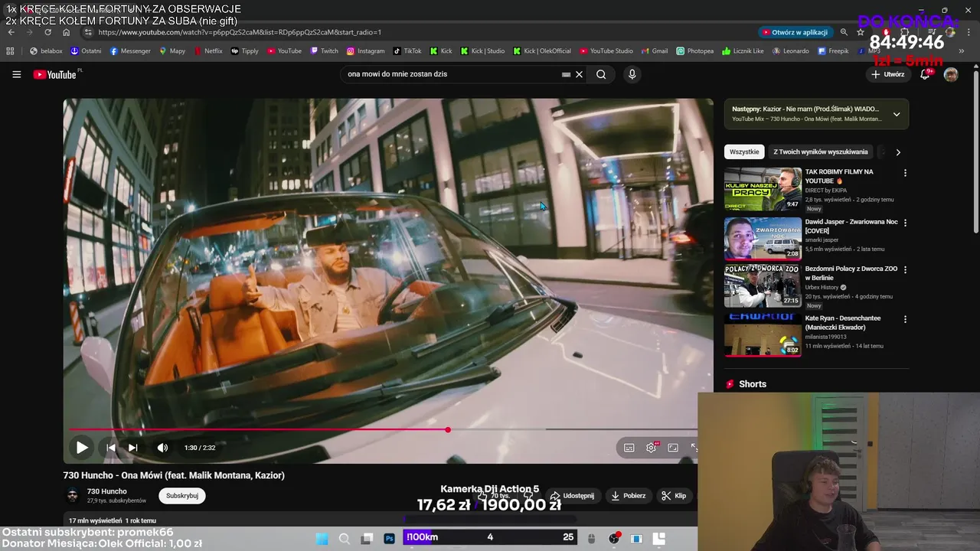Screen dimensions: 980x551
Task: Open options for TAK ROBIMY FILMY video
Action: coord(905,173)
